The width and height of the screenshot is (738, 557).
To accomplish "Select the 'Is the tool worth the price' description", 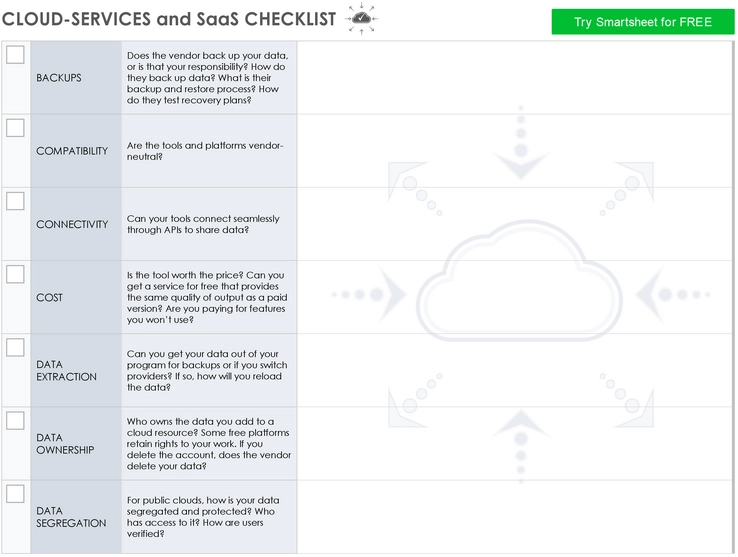I will pyautogui.click(x=207, y=298).
